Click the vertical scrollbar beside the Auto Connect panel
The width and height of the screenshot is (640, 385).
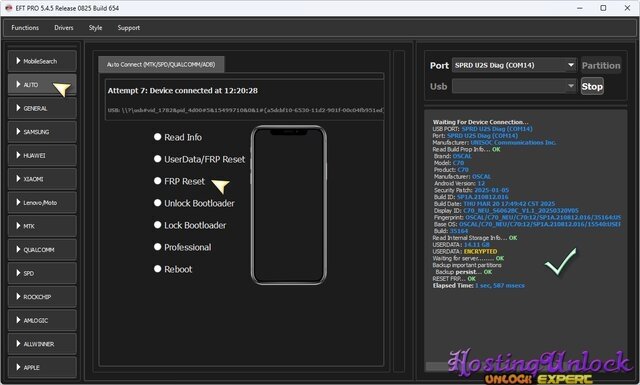[399, 211]
